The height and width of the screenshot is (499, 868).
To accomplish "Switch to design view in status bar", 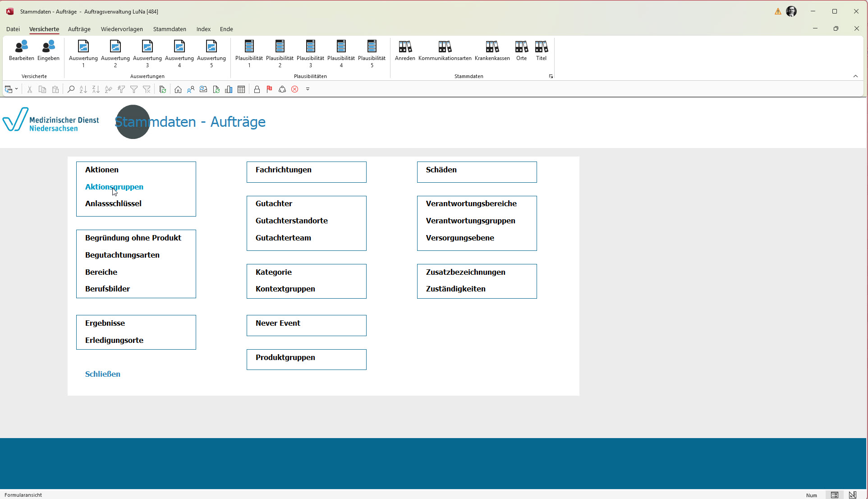I will [x=852, y=495].
